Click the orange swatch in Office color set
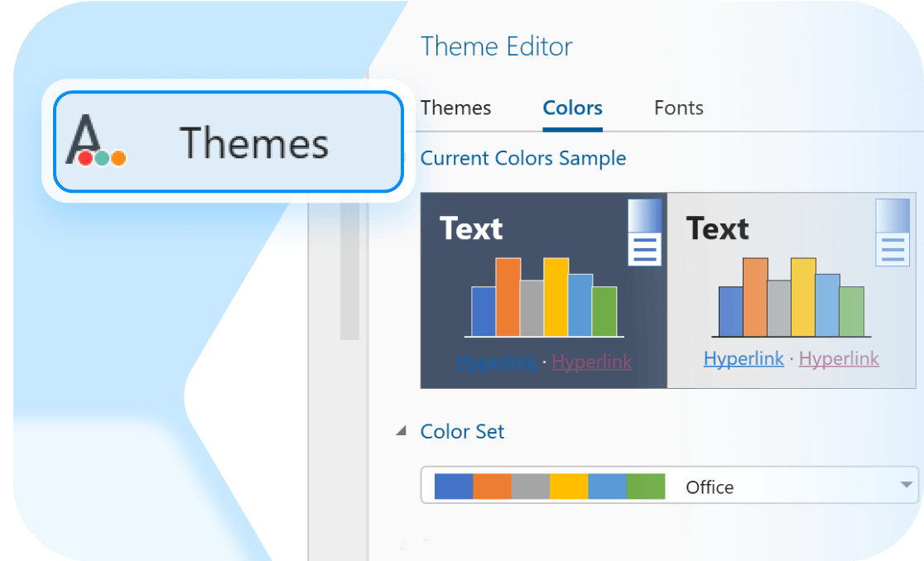The image size is (924, 561). tap(492, 487)
